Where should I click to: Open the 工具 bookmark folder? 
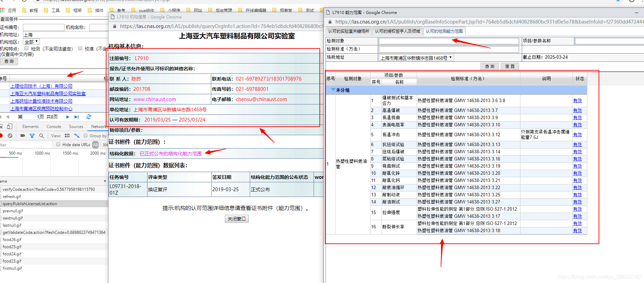[x=52, y=11]
